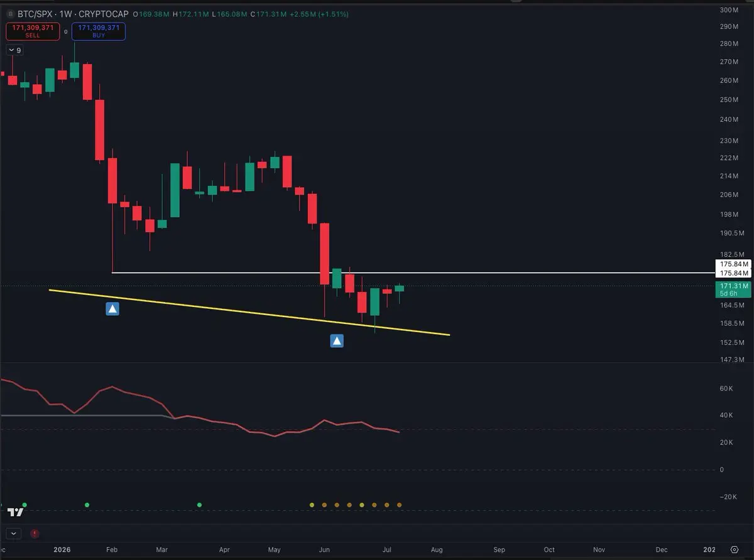Click the 2026 label on time axis
The image size is (754, 560).
click(x=62, y=549)
